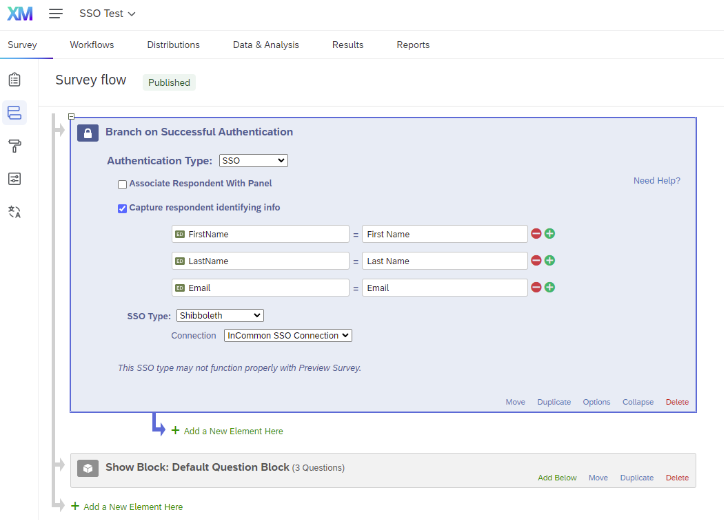Edit the Email embedded data field name
724x520 pixels.
260,288
